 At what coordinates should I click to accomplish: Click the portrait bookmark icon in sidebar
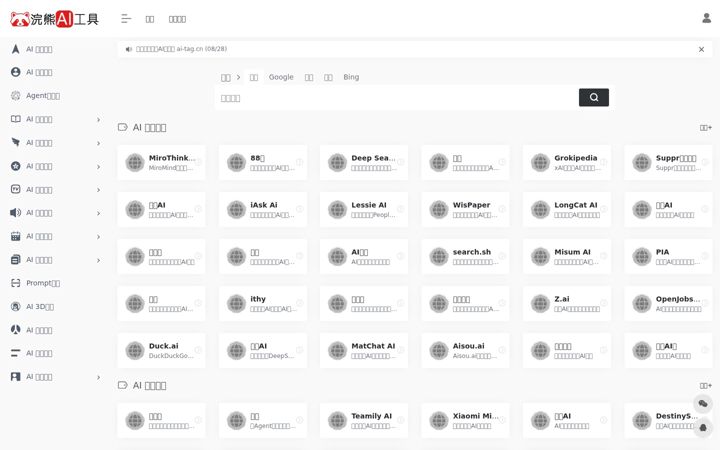pos(16,377)
